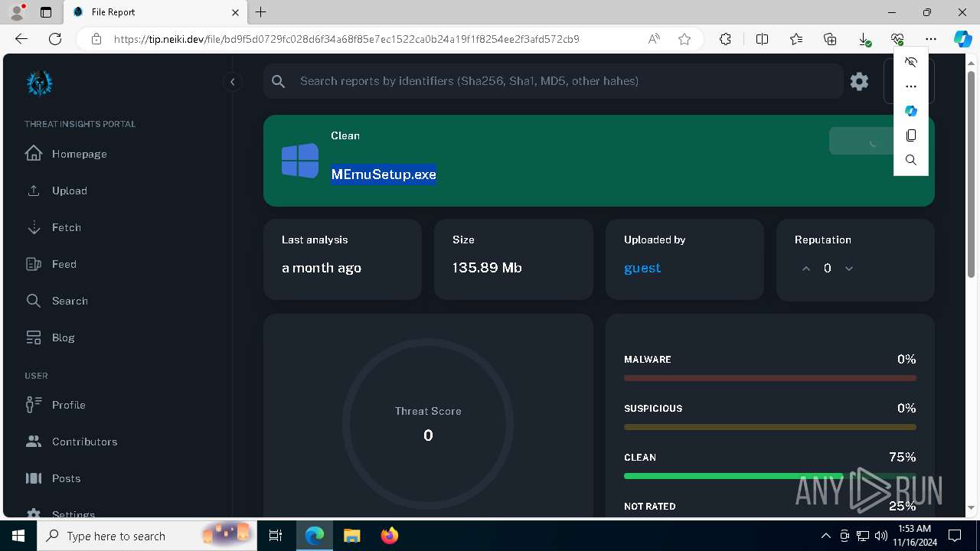Click the Upload arrow icon
The image size is (980, 551).
(x=34, y=191)
